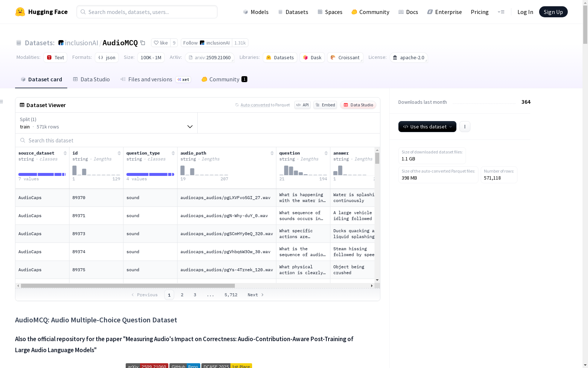The width and height of the screenshot is (588, 368).
Task: Sort the audio_path column
Action: (272, 153)
